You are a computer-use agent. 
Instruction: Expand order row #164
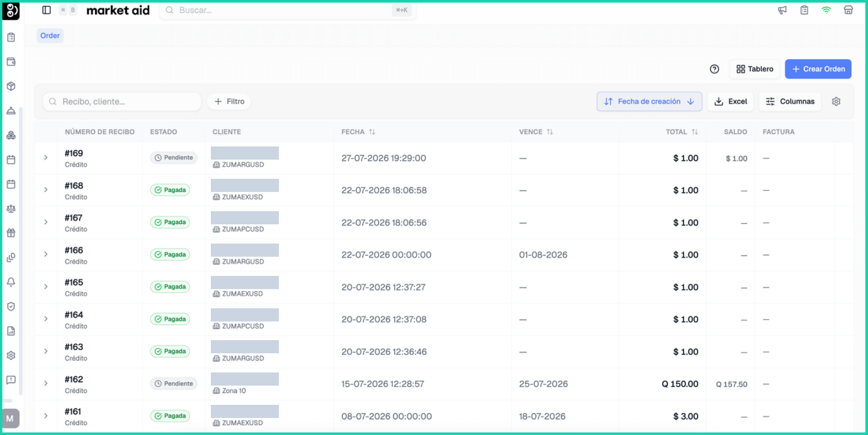pyautogui.click(x=46, y=319)
